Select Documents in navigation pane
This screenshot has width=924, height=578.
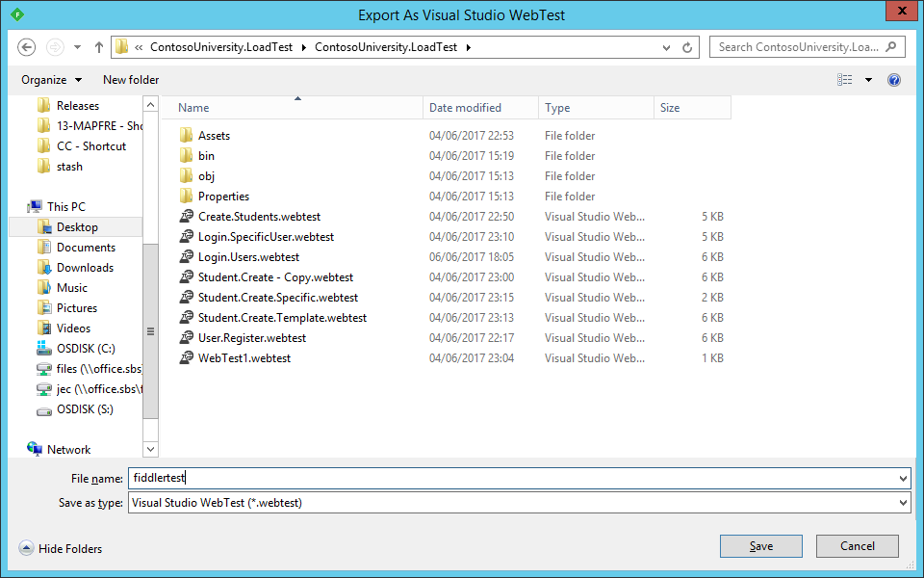point(76,248)
